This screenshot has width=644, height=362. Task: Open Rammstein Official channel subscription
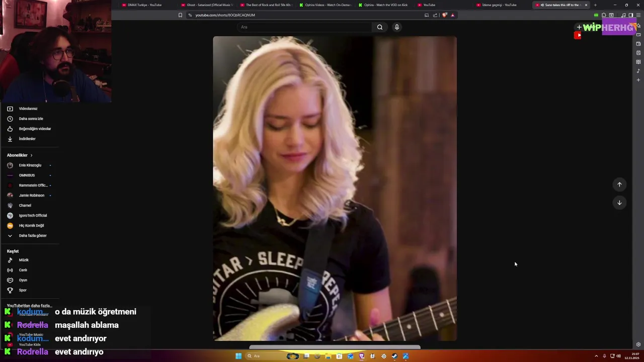click(x=33, y=186)
